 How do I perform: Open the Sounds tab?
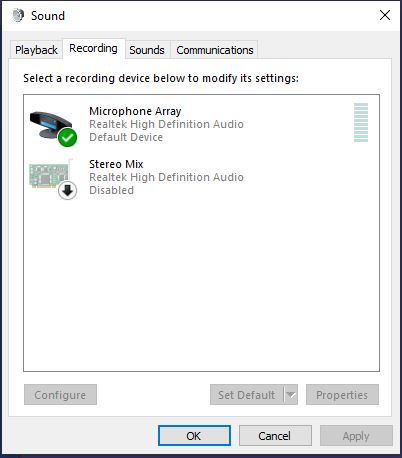pyautogui.click(x=147, y=50)
